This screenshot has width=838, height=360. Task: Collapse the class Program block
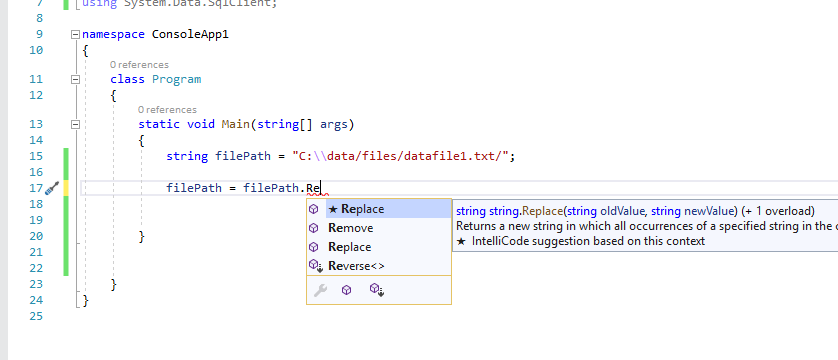(75, 79)
